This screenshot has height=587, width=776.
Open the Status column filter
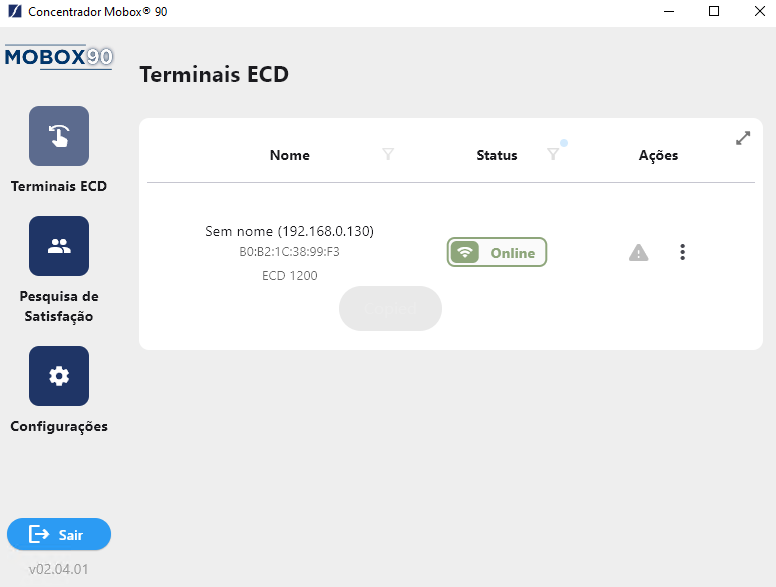(553, 154)
